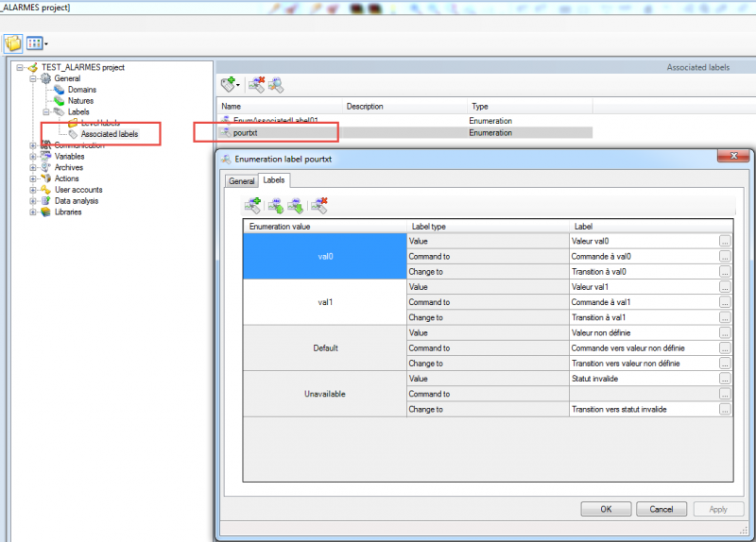The image size is (756, 542).
Task: Select Associated labels tree item
Action: [x=110, y=134]
